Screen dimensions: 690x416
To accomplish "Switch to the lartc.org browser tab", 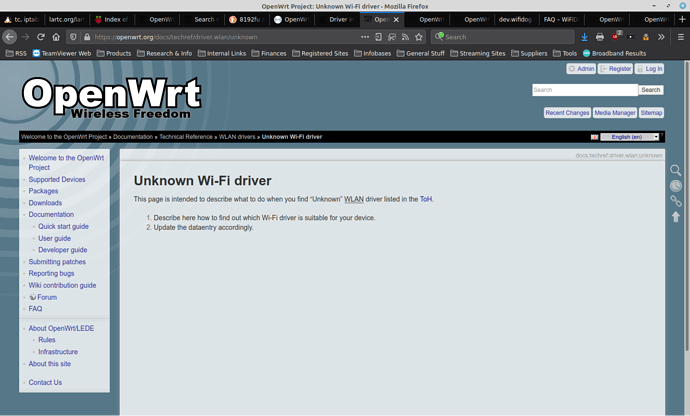I will pos(66,19).
